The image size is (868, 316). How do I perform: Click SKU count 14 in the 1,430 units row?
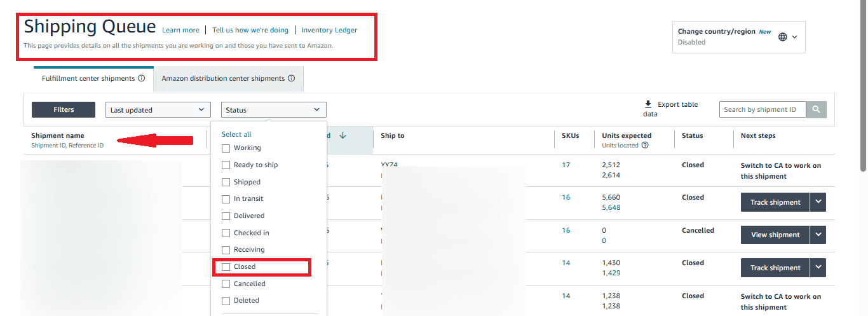(x=566, y=263)
